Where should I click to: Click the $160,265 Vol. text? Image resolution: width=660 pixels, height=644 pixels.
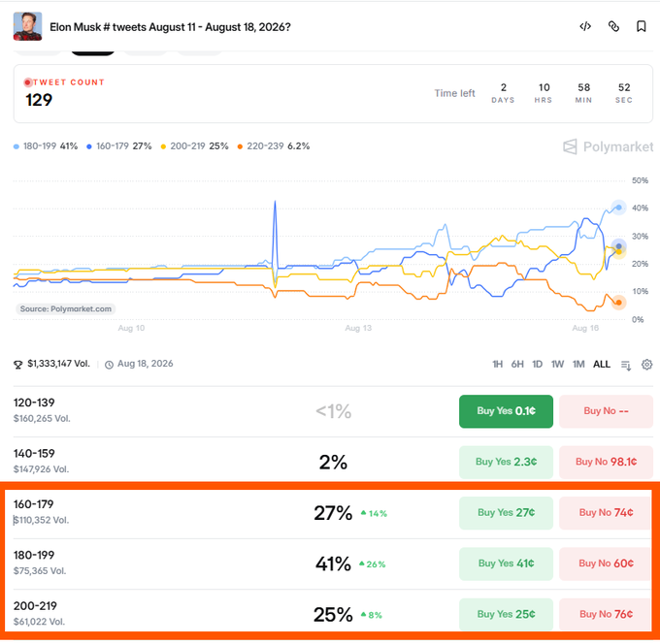coord(42,419)
